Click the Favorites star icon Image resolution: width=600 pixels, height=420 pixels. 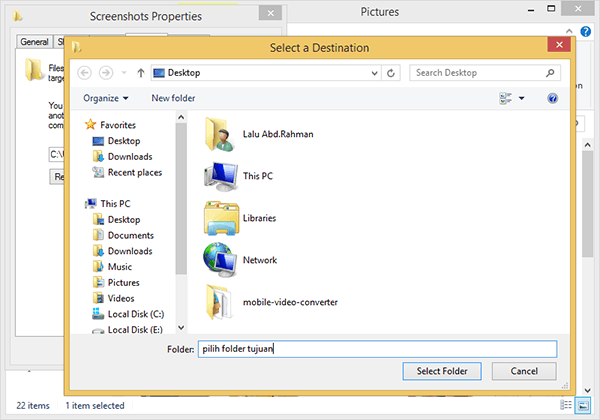(90, 124)
